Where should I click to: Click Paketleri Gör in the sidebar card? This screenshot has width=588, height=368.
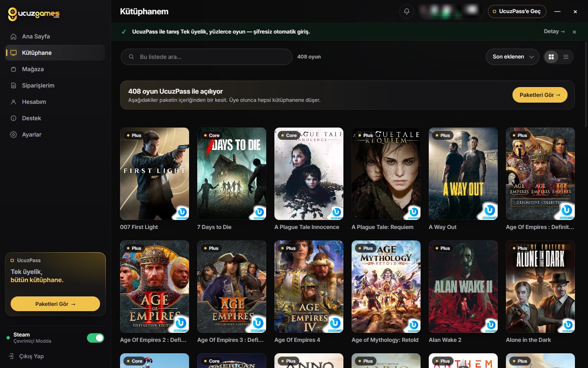click(55, 304)
